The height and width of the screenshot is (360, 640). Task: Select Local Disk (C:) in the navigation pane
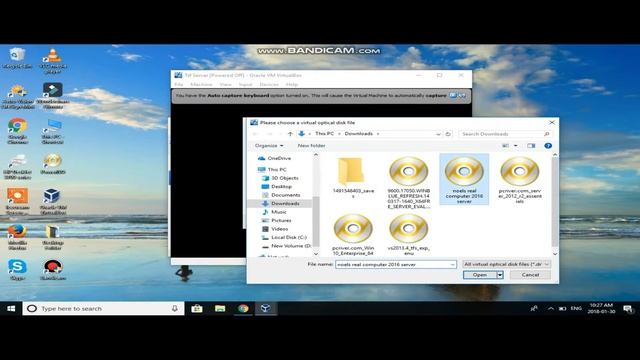(x=284, y=238)
